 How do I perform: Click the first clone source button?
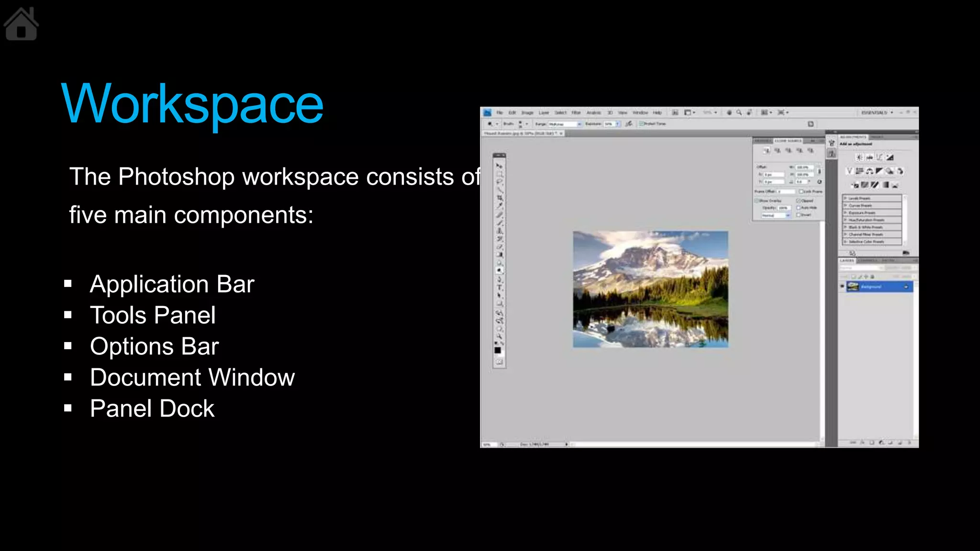(767, 151)
